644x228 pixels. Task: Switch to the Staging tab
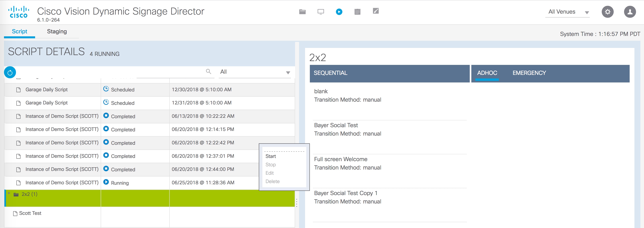coord(57,31)
